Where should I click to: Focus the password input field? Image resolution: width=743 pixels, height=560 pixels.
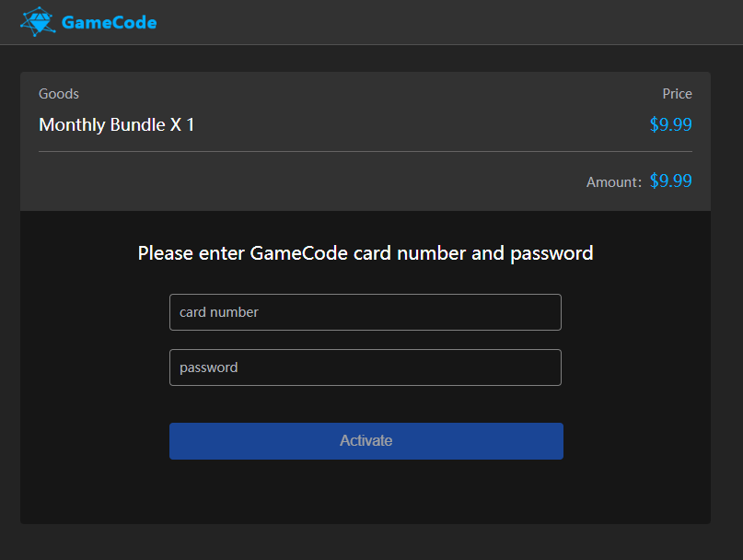pos(366,367)
